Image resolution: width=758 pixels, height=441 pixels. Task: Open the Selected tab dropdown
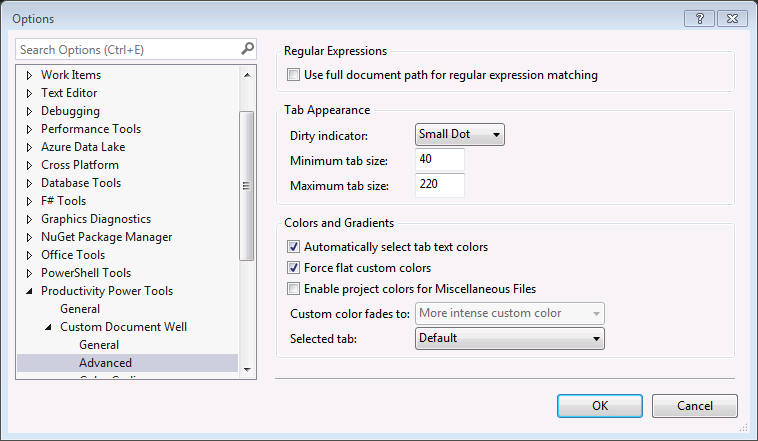point(509,338)
